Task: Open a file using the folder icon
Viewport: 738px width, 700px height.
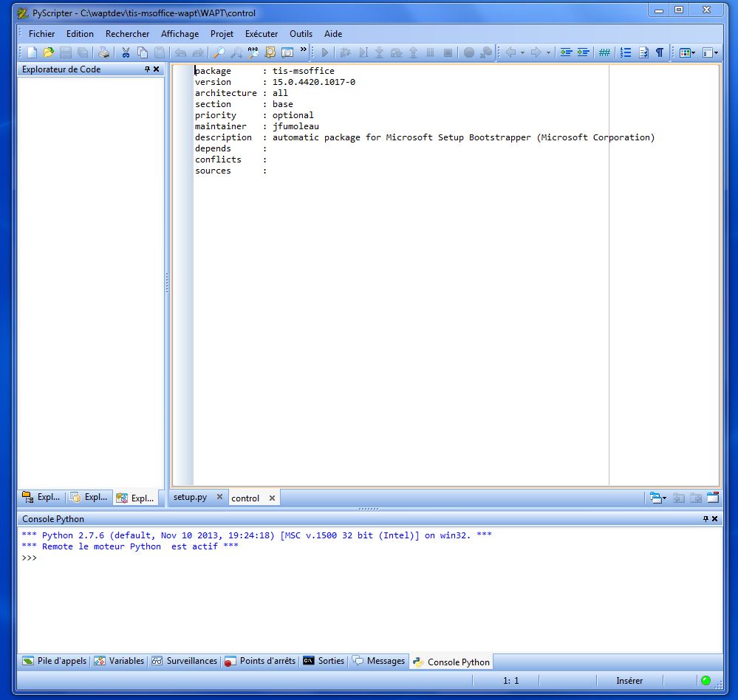Action: click(49, 52)
